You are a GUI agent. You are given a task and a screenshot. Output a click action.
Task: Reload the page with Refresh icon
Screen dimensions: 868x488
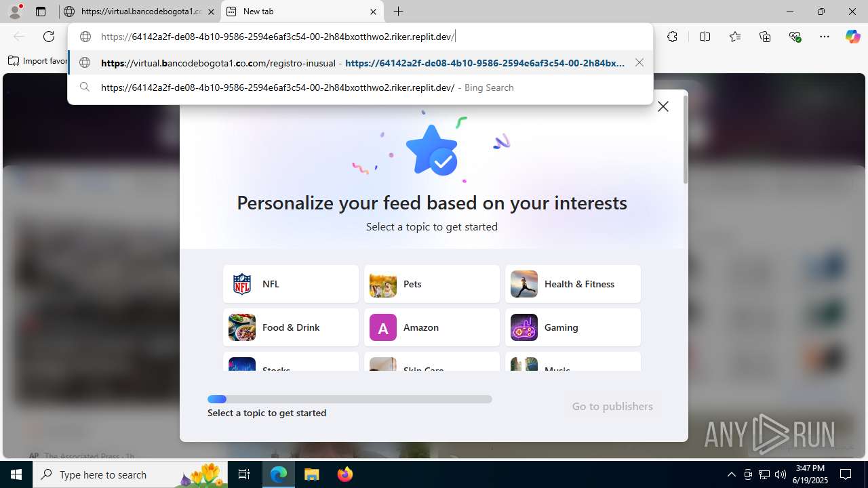(x=49, y=37)
